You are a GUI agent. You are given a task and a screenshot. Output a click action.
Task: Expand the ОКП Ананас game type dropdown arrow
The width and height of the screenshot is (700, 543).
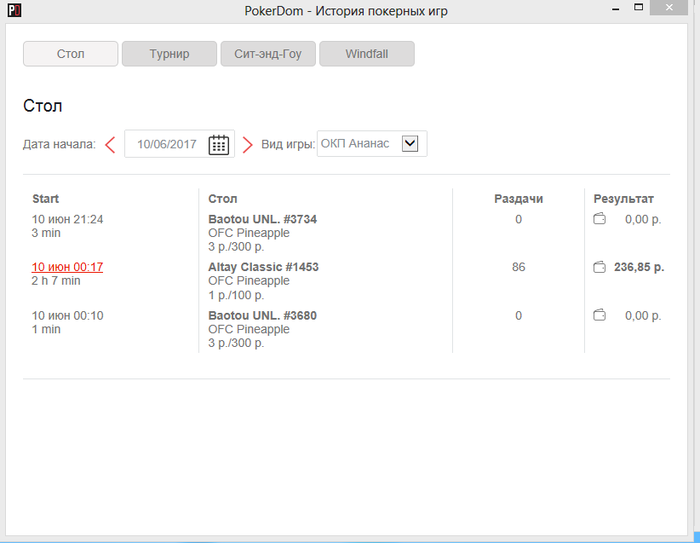pos(410,144)
